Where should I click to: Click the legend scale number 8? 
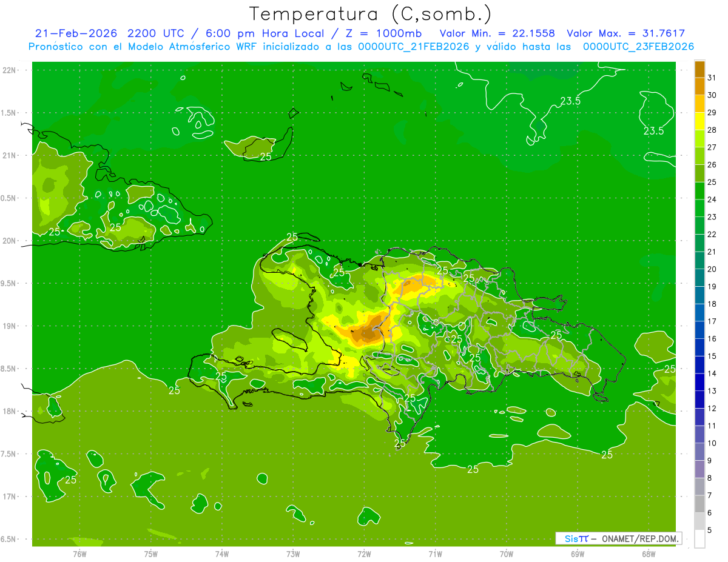click(710, 478)
